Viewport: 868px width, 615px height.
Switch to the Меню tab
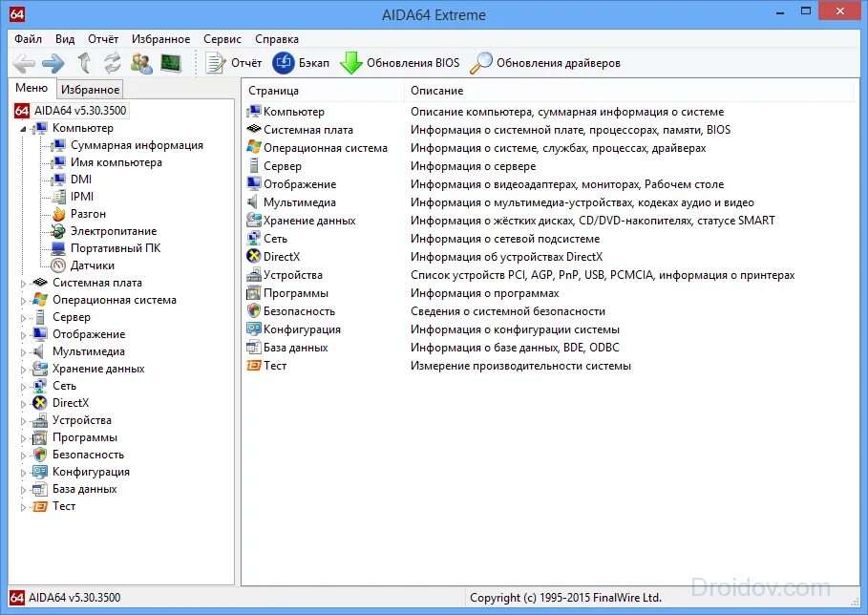point(32,88)
